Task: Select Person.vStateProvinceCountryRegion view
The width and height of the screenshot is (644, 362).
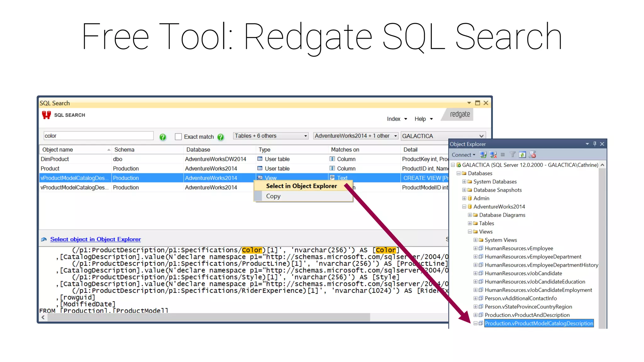Action: tap(528, 307)
